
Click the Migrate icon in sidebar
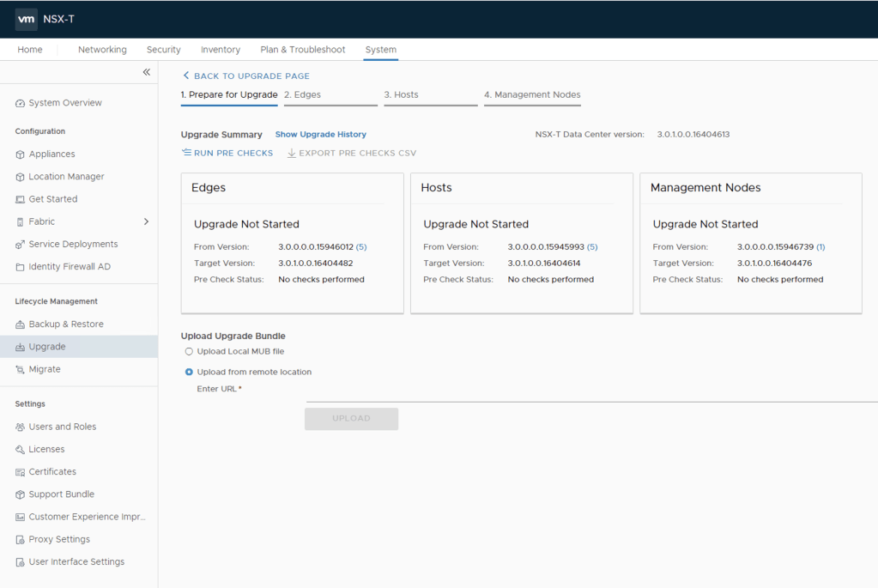21,369
